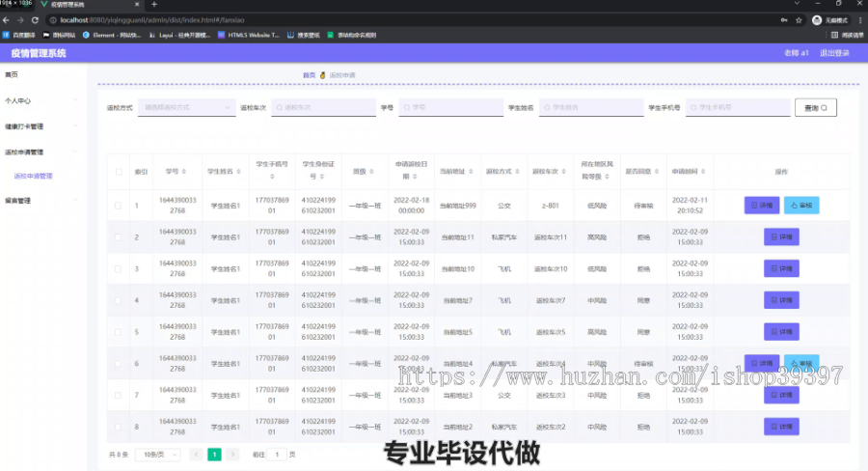
Task: Select the 返校申请管理 submenu item
Action: point(33,177)
